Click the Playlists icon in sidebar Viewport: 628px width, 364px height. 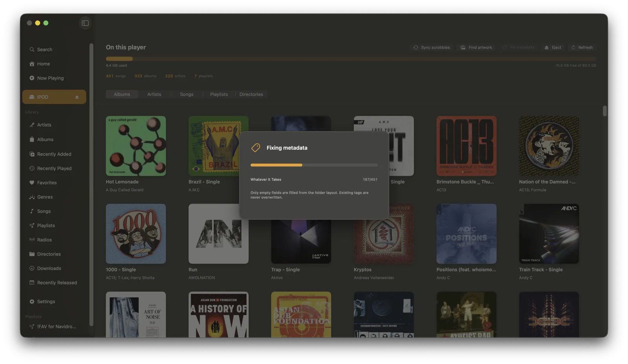(x=32, y=226)
